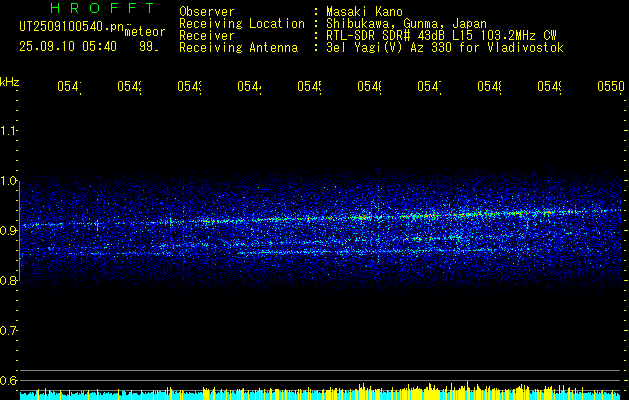629x400 pixels.
Task: Click RTL-SDR SDR# 43dB receiver details
Action: pyautogui.click(x=441, y=36)
